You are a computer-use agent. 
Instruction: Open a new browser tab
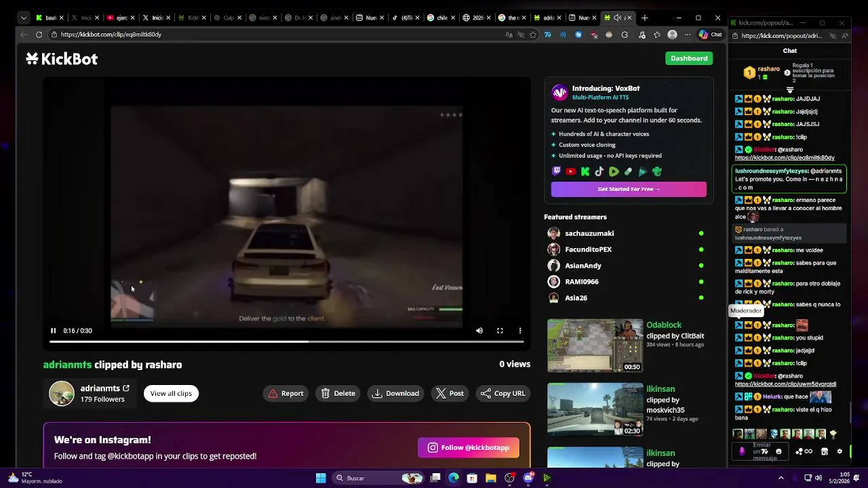point(644,18)
